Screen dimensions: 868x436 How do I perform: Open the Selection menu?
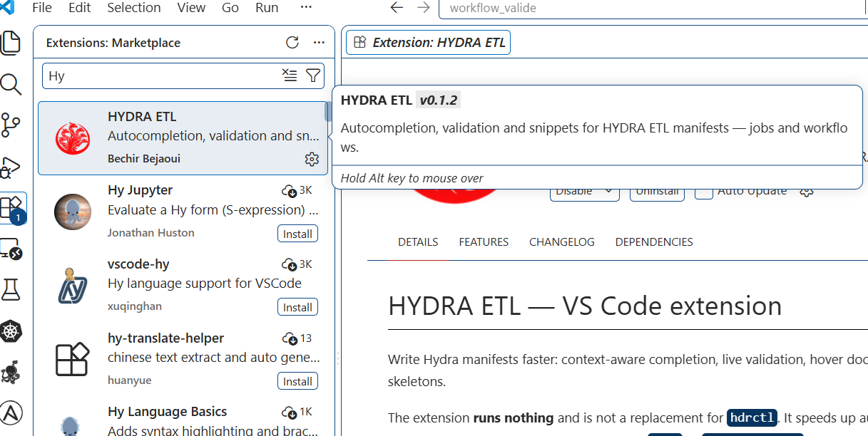pos(134,8)
